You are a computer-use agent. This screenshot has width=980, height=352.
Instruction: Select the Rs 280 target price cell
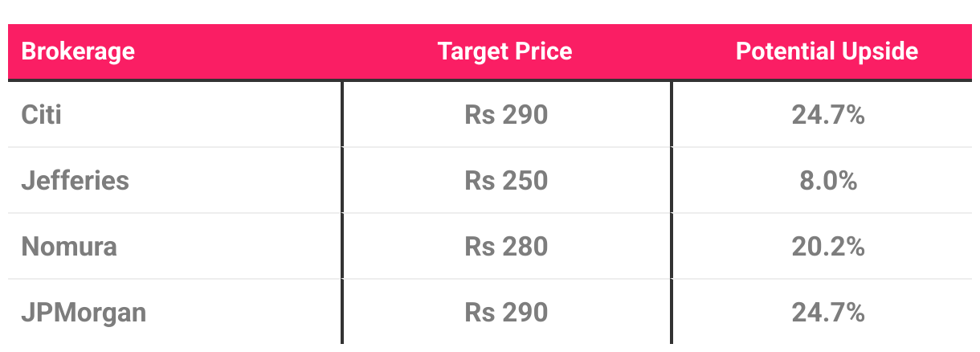point(506,246)
